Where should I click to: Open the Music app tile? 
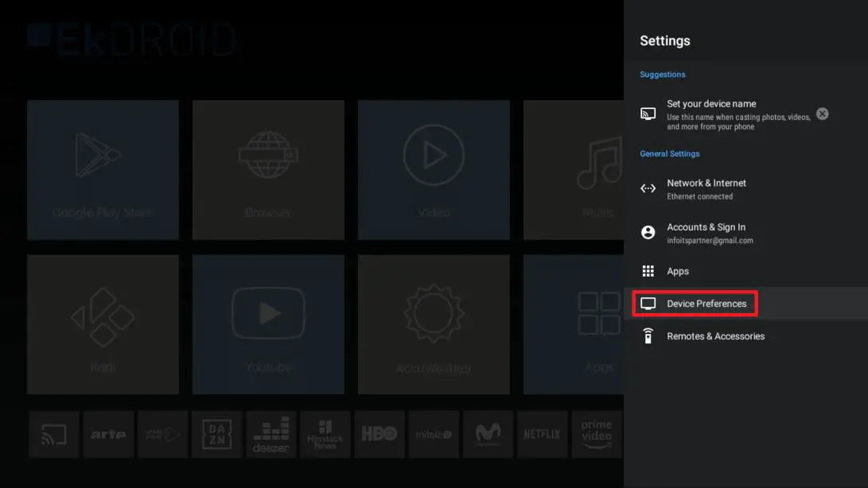pos(597,169)
